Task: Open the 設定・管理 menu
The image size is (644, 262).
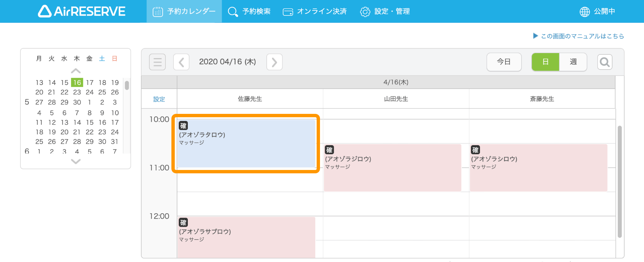Action: point(385,11)
